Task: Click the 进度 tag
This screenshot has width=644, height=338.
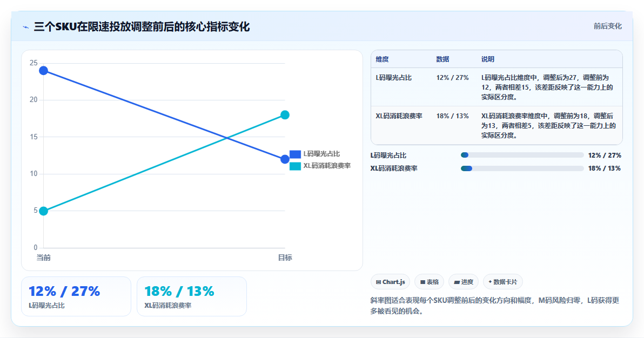Action: point(464,282)
